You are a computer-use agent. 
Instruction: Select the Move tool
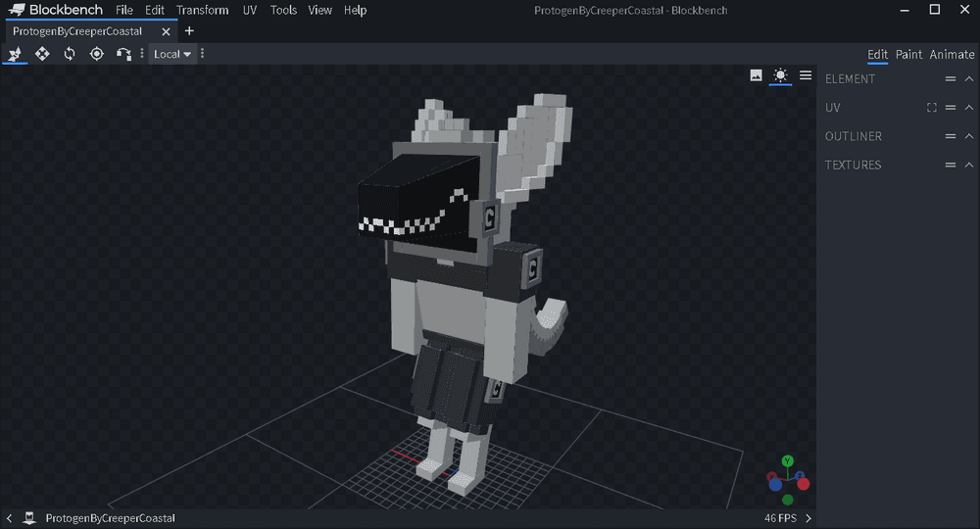16,54
